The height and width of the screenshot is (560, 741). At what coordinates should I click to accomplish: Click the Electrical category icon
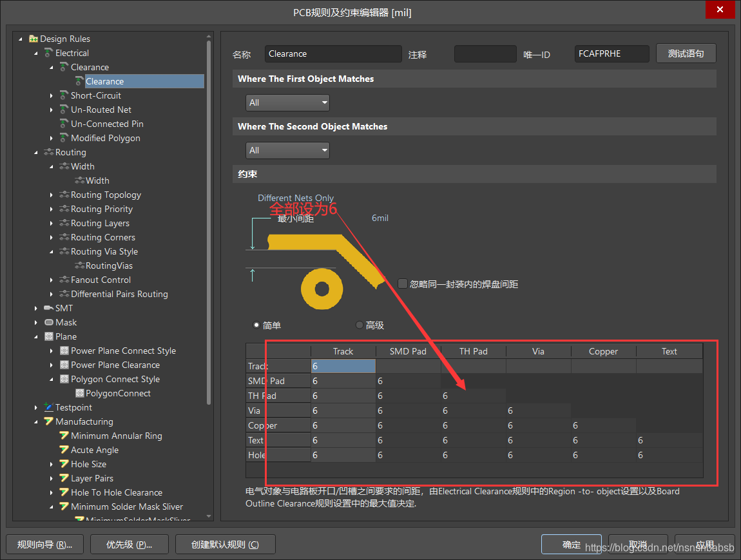(49, 53)
